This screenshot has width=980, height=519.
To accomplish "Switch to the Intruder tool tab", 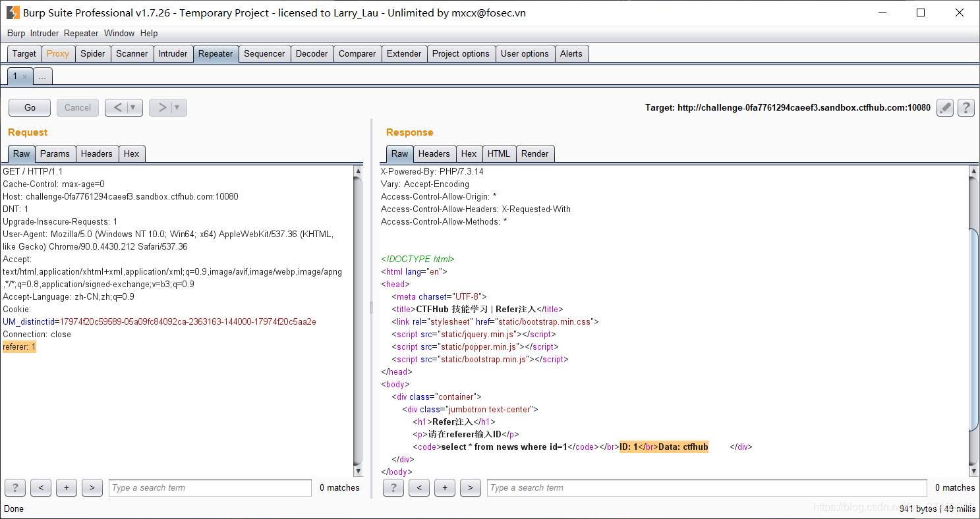I will click(x=173, y=53).
